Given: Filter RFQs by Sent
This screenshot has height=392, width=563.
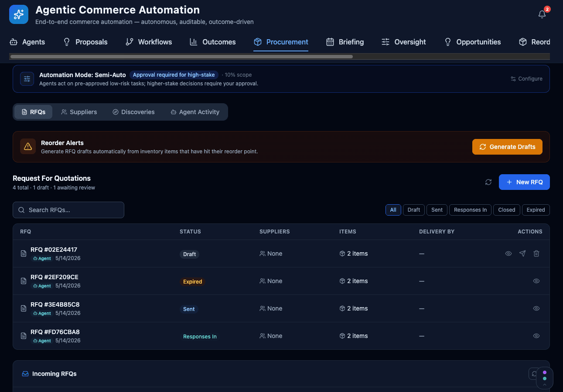Looking at the screenshot, I should pos(437,210).
